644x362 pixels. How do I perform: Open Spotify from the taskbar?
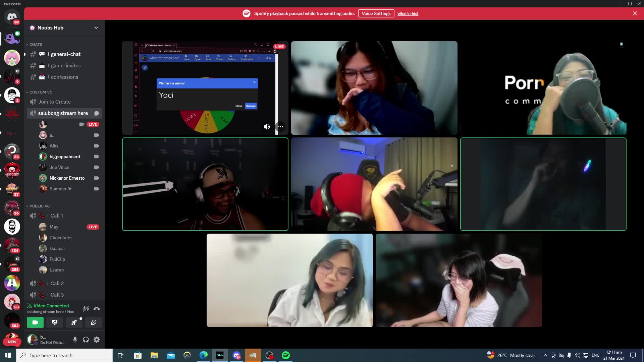[x=286, y=355]
